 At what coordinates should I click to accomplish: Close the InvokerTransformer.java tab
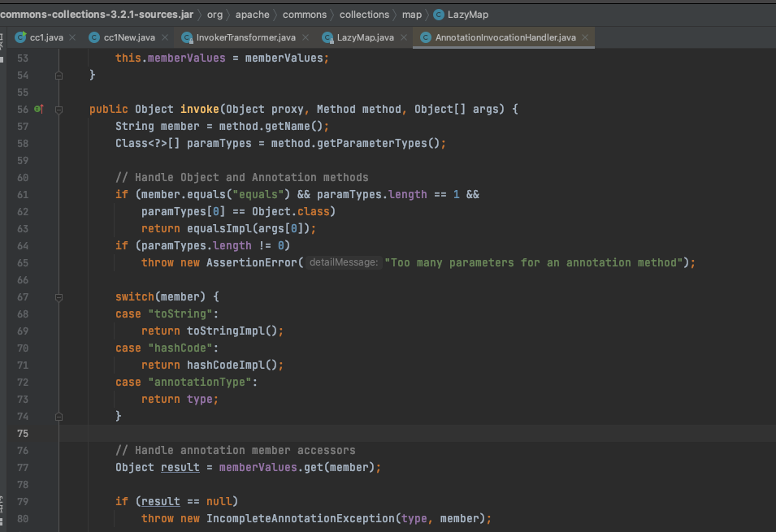click(x=306, y=37)
